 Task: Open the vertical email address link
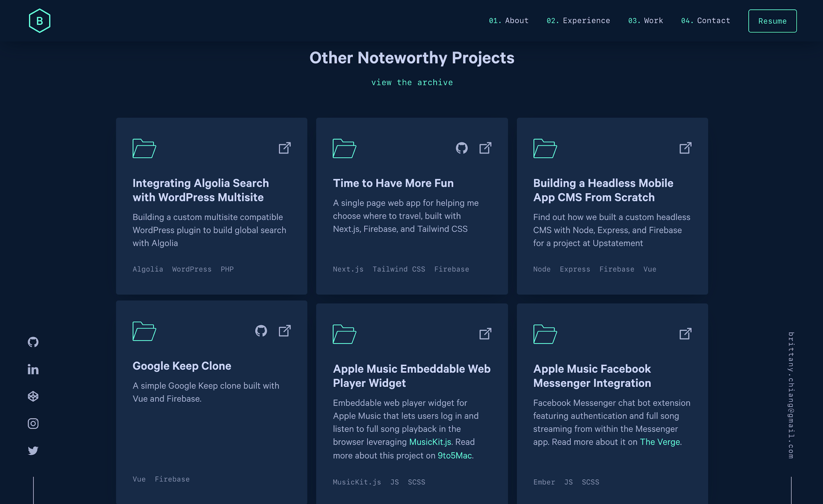click(791, 395)
